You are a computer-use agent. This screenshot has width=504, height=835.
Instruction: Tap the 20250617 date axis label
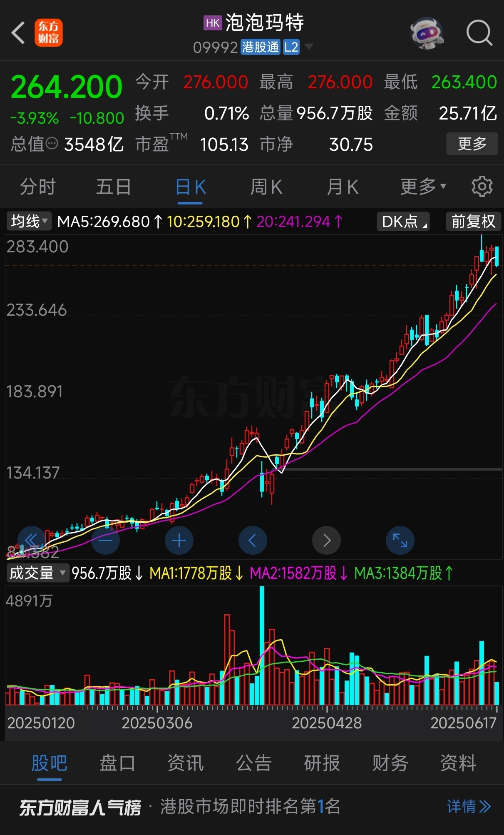[464, 723]
